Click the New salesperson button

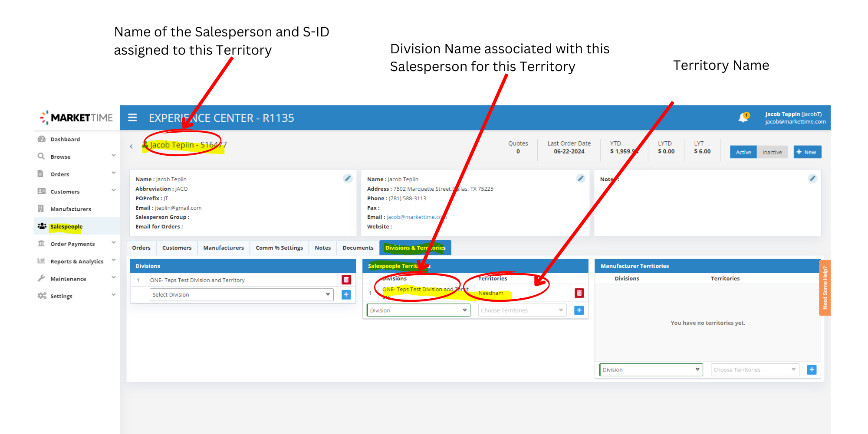click(x=807, y=152)
